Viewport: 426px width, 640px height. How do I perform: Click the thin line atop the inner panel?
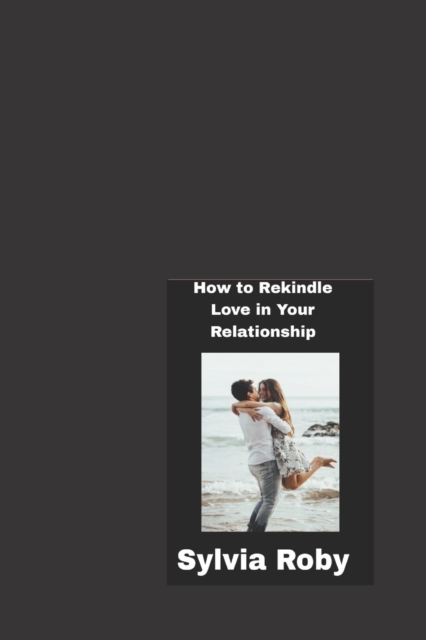(270, 279)
